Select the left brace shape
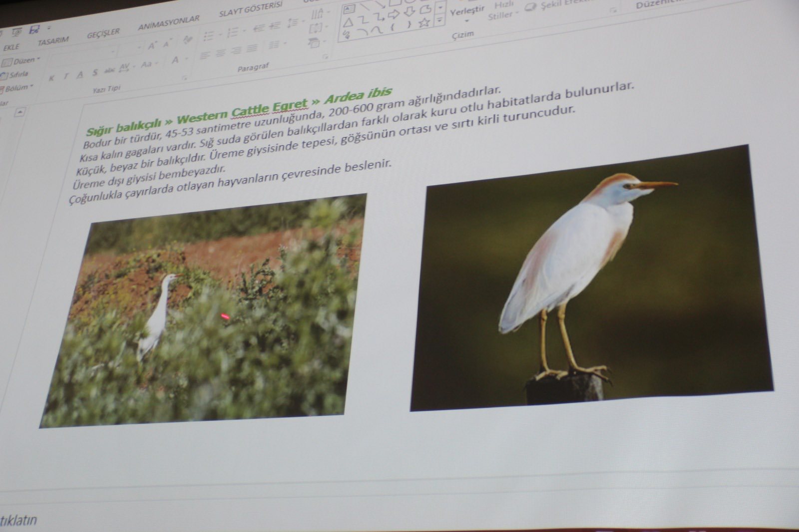 [393, 26]
